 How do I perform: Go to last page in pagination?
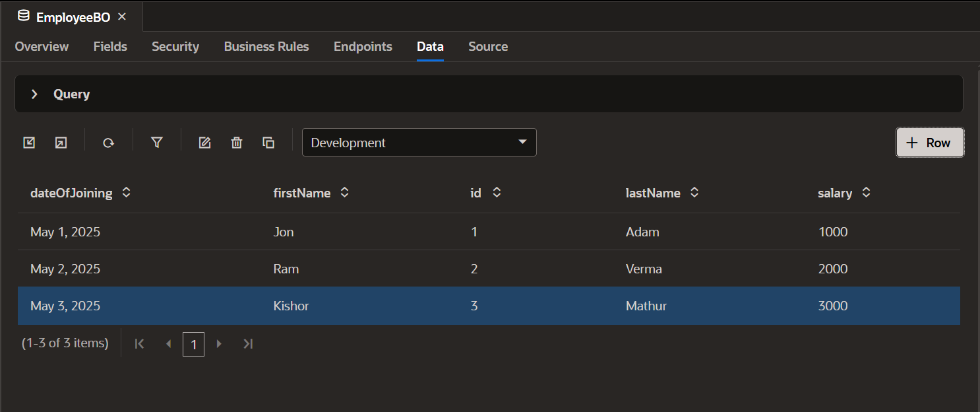tap(248, 343)
